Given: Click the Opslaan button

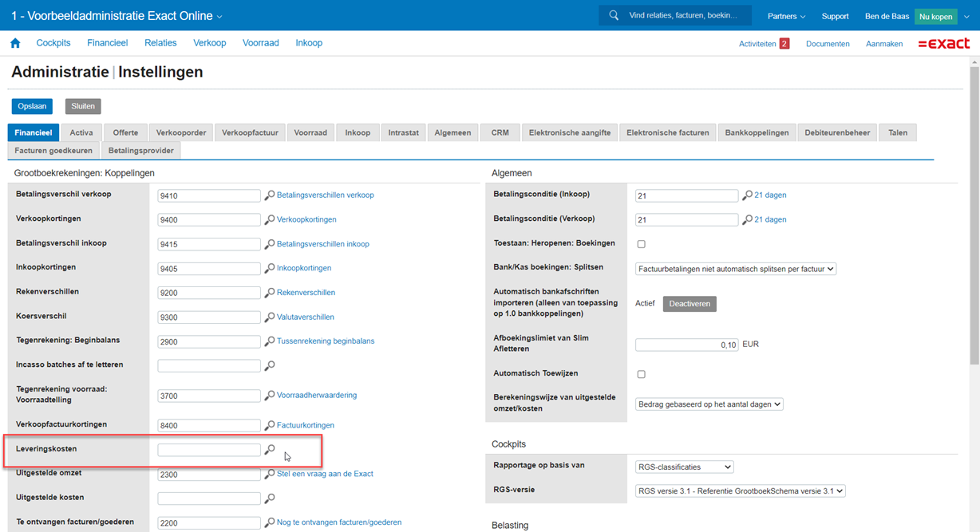Looking at the screenshot, I should coord(32,106).
